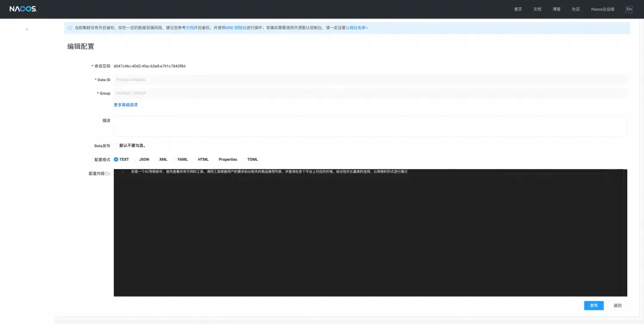Open 博客 in the top navigation
Viewport: 644px width, 324px height.
[556, 9]
